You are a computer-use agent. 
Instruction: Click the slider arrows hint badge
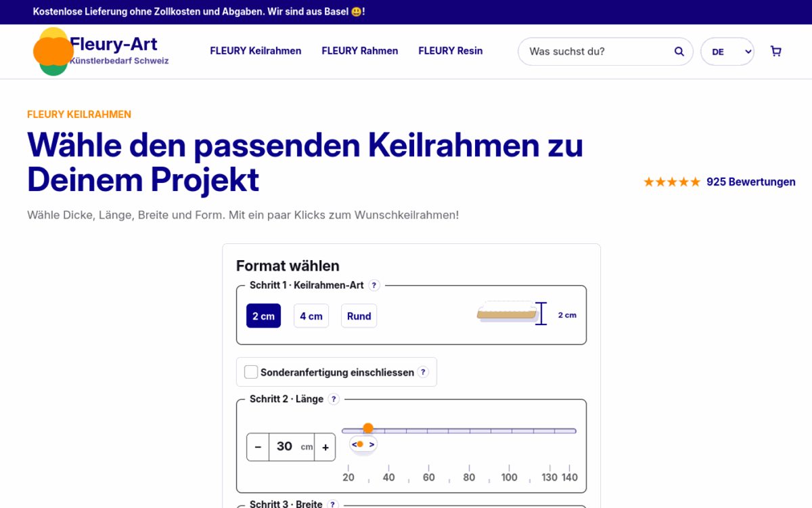pyautogui.click(x=363, y=444)
